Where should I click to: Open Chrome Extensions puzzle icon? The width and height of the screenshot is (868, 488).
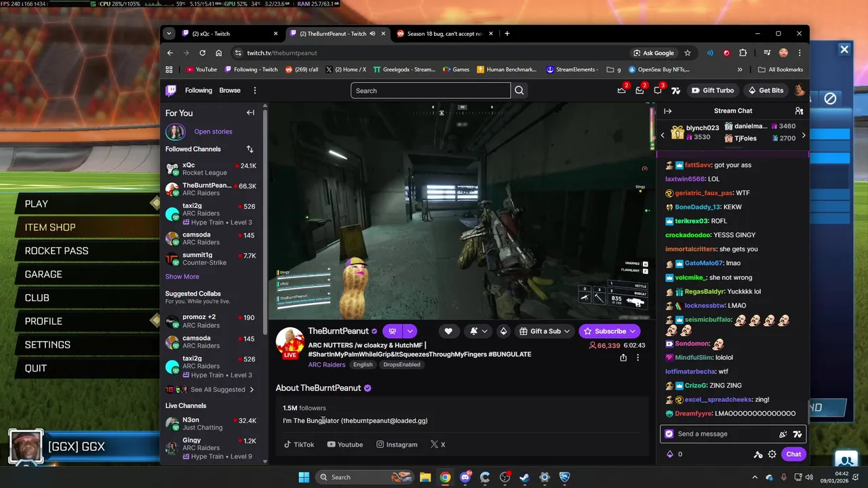743,53
